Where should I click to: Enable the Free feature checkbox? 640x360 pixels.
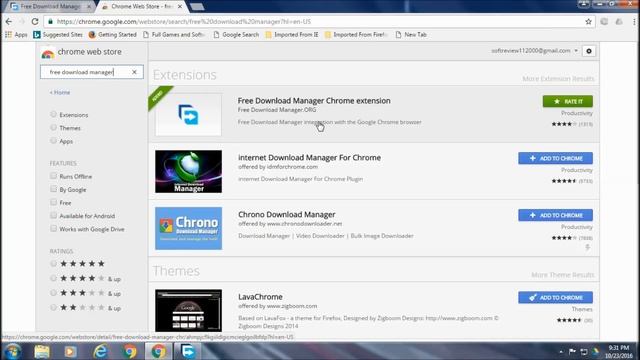[x=53, y=202]
